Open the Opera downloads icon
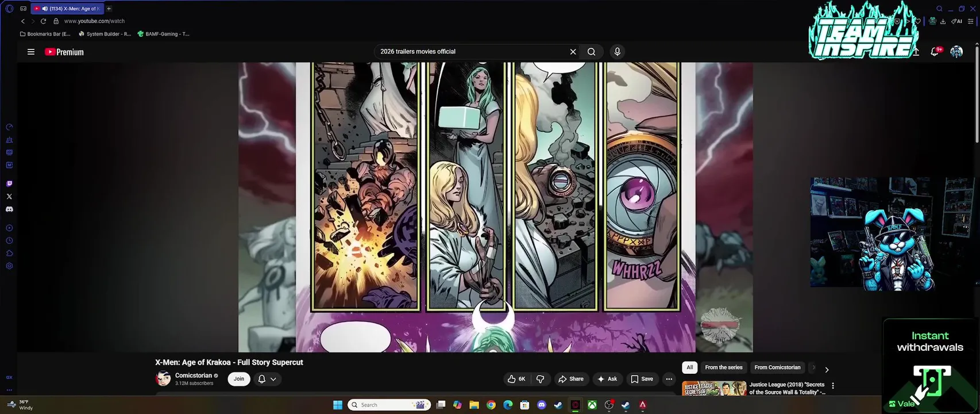 coord(943,21)
